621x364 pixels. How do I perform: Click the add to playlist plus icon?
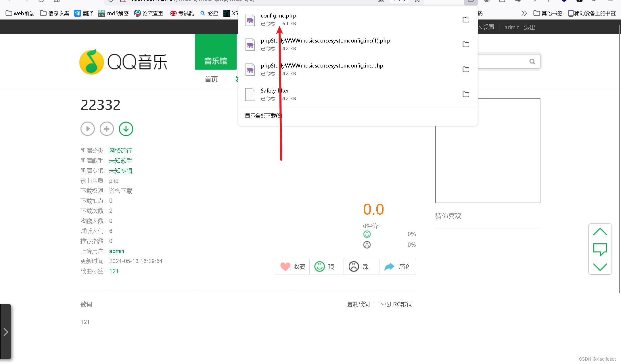pos(107,129)
